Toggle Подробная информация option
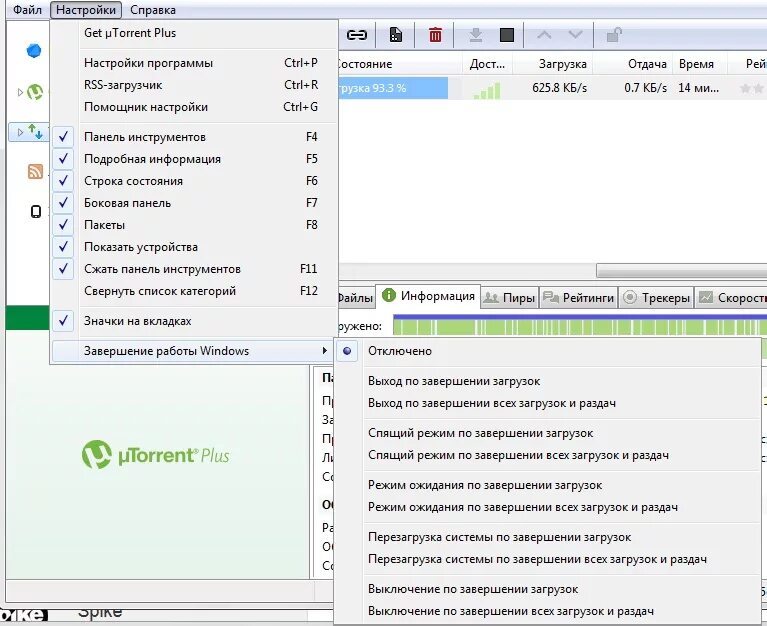The width and height of the screenshot is (767, 626). pos(195,159)
